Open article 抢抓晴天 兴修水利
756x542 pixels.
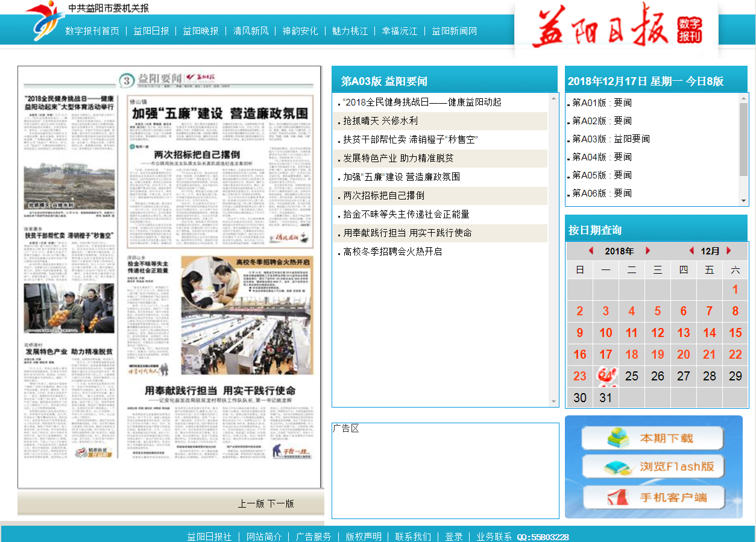coord(380,121)
